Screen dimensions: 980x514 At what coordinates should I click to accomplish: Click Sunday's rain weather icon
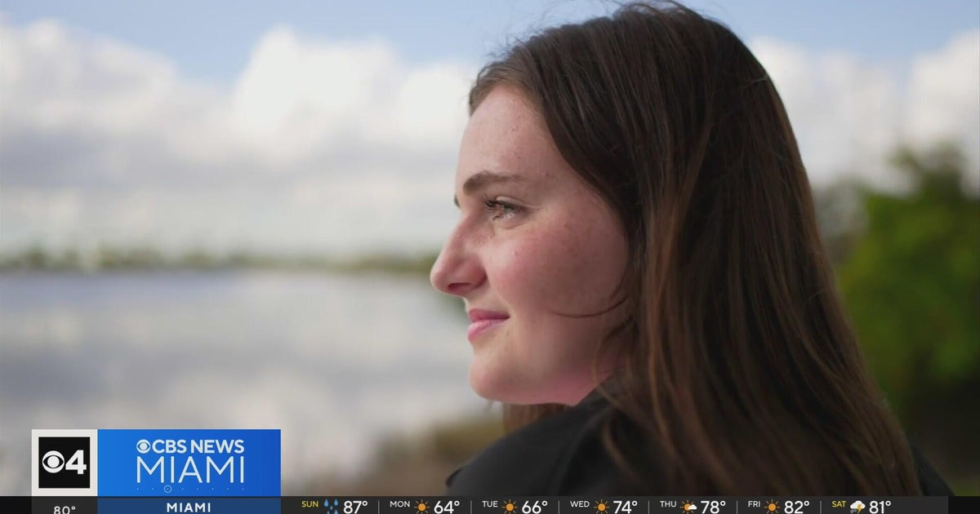click(331, 507)
